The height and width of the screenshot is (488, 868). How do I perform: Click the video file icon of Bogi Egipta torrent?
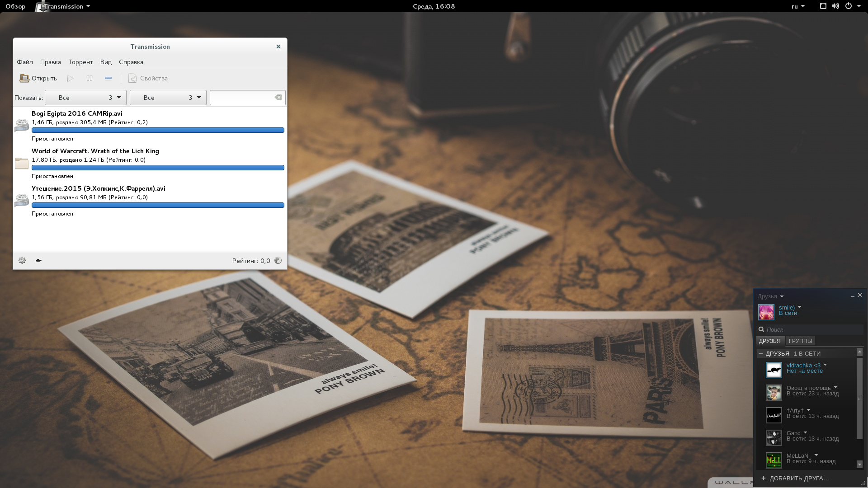click(x=22, y=125)
